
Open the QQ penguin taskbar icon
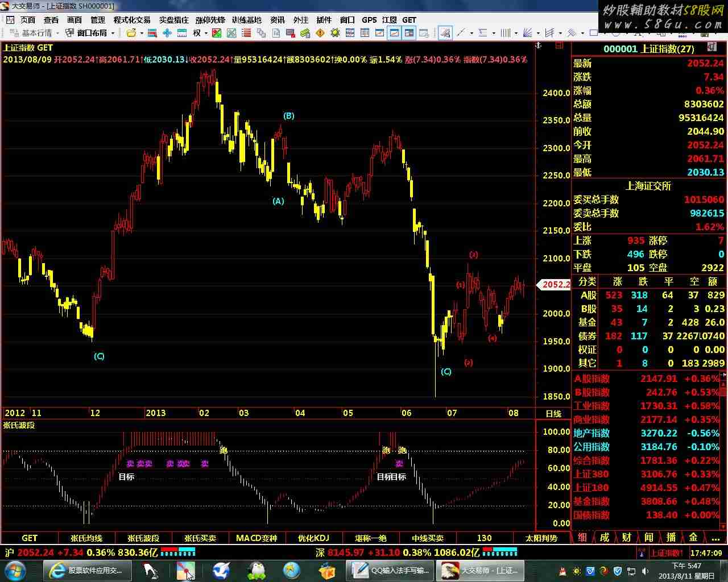(258, 570)
